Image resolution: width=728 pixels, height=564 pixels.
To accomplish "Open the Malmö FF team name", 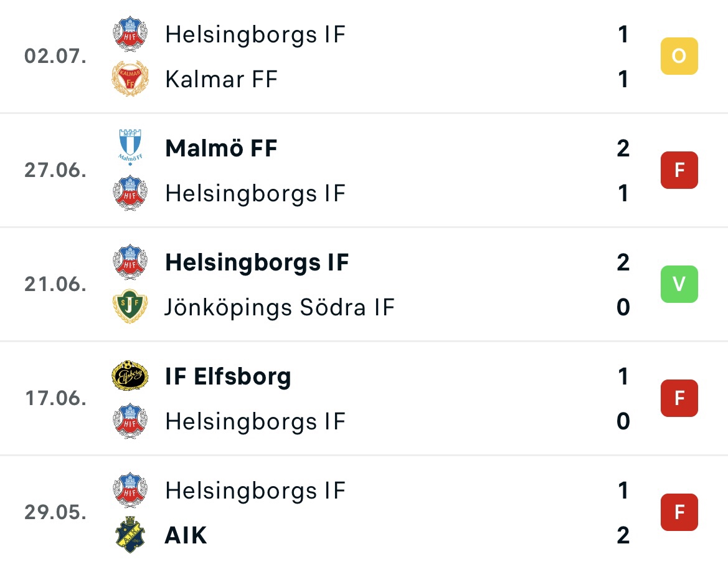I will 222,148.
